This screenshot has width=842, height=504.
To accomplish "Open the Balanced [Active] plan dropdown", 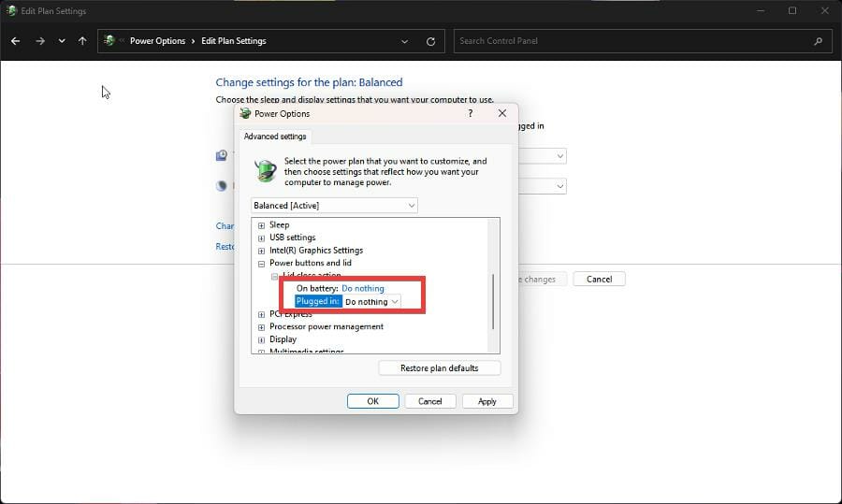I will coord(334,206).
